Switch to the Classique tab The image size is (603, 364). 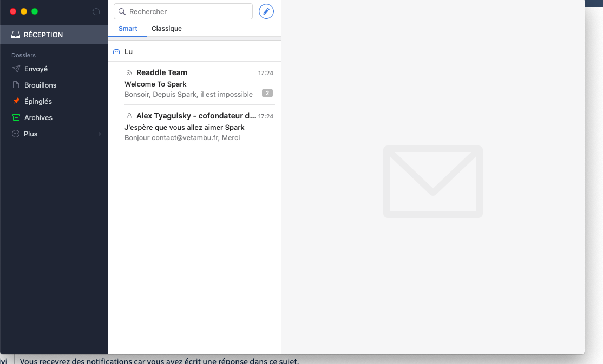pyautogui.click(x=167, y=29)
